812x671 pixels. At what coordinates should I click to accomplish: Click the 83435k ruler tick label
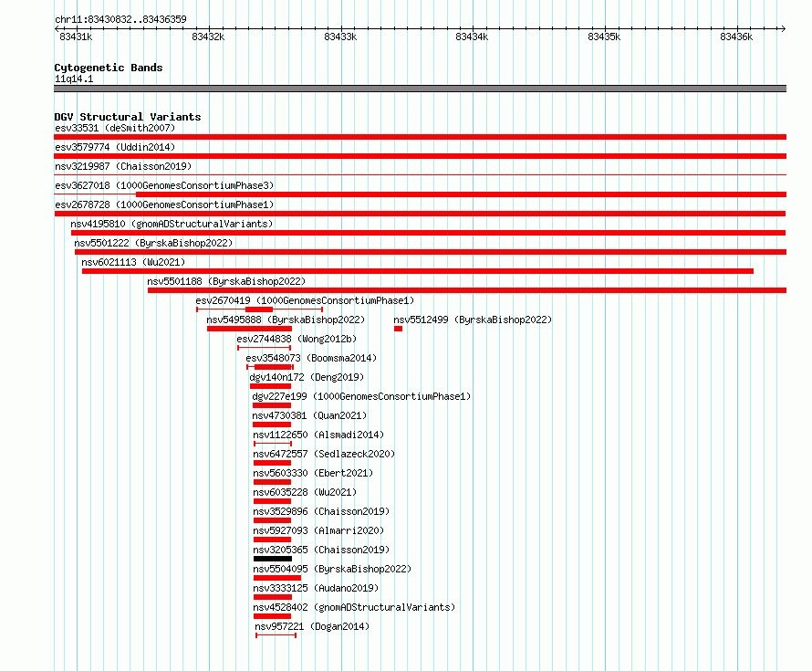[604, 37]
